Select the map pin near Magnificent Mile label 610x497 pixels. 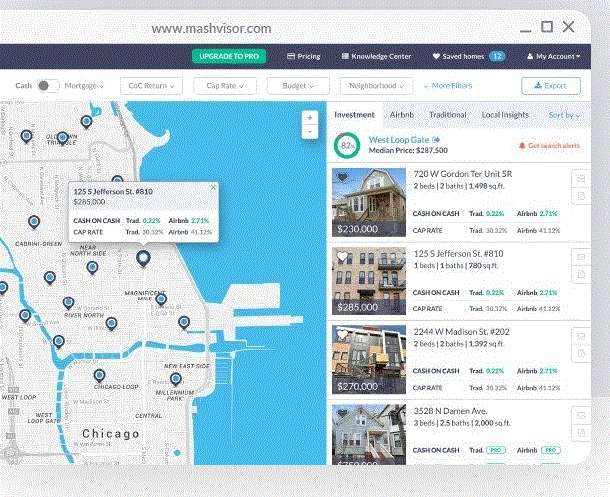coord(161,299)
